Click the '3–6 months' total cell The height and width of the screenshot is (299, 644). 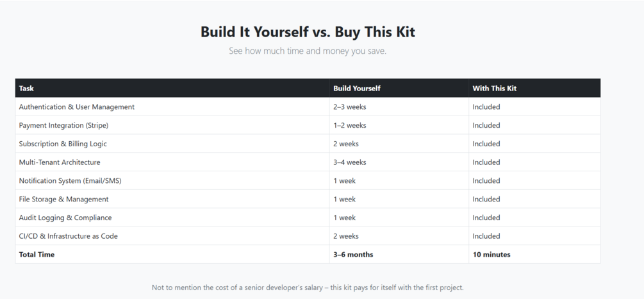(353, 255)
